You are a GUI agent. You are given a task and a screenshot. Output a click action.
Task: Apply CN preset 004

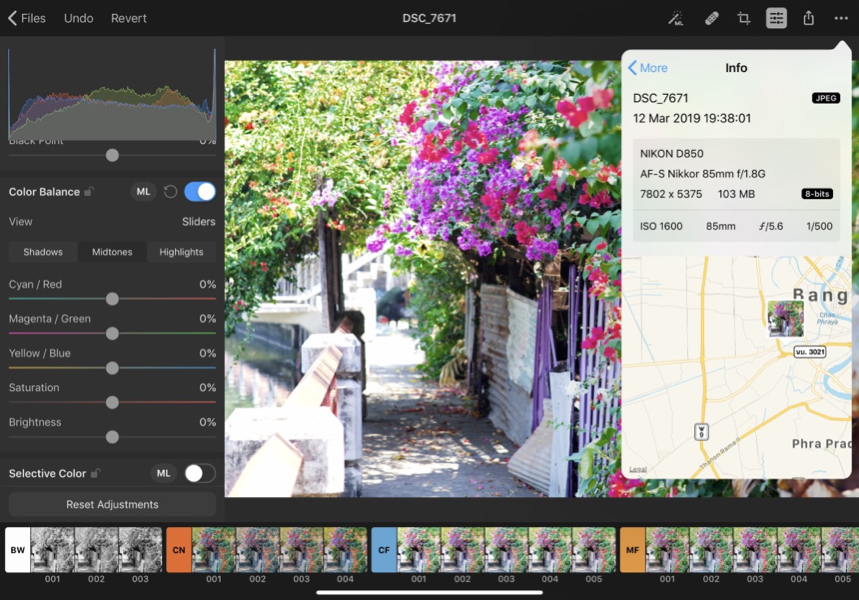click(345, 550)
